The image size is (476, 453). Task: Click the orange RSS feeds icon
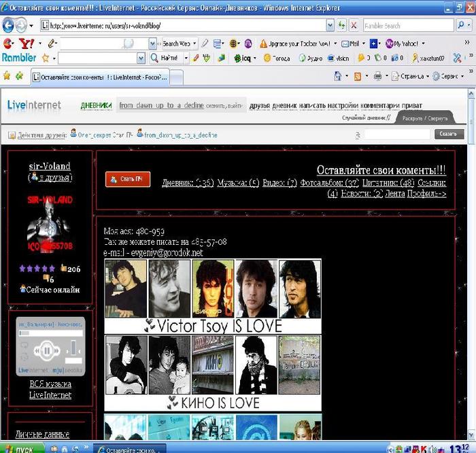pyautogui.click(x=358, y=76)
